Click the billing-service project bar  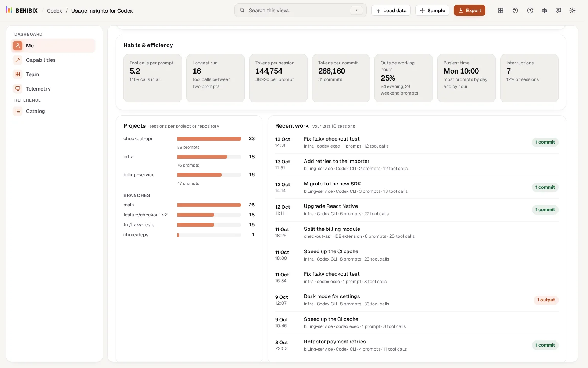209,175
